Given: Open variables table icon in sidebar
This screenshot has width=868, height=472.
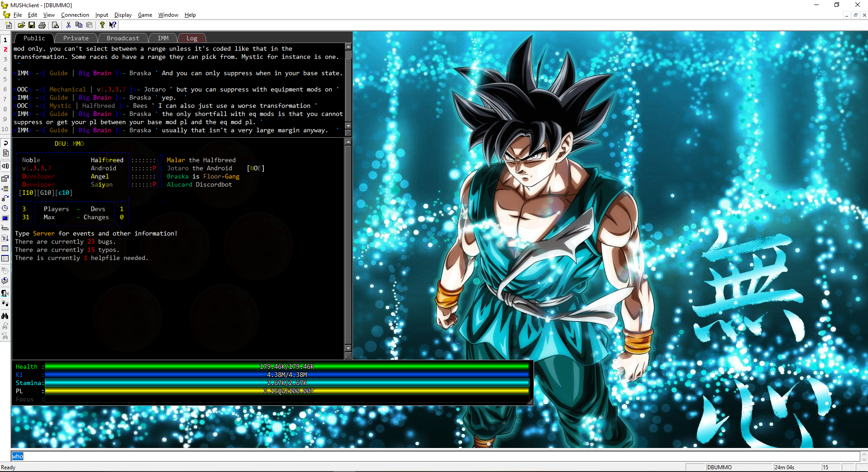Looking at the screenshot, I should pyautogui.click(x=5, y=258).
